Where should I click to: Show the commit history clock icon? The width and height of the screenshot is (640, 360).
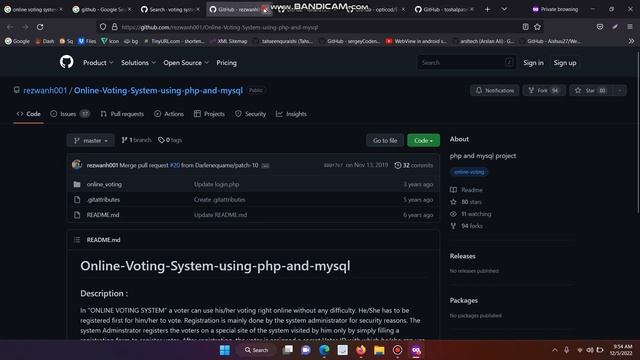click(x=398, y=165)
